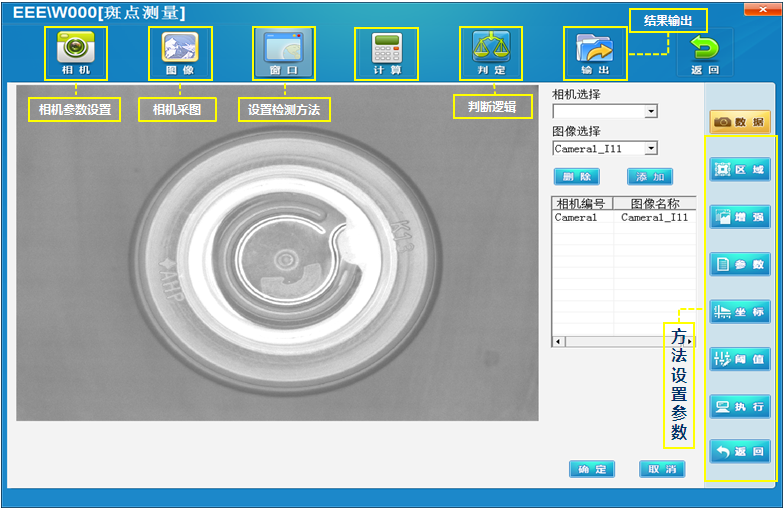Close the 斑点测量 window
This screenshot has width=784, height=509.
(x=762, y=10)
